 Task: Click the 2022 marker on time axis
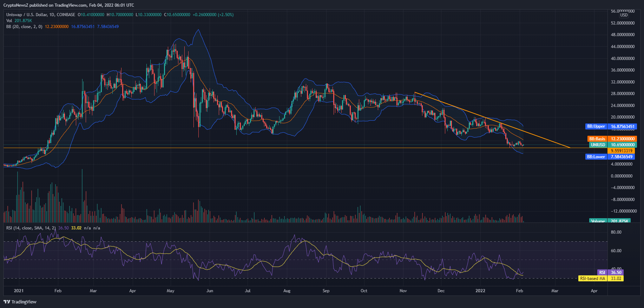coord(480,291)
